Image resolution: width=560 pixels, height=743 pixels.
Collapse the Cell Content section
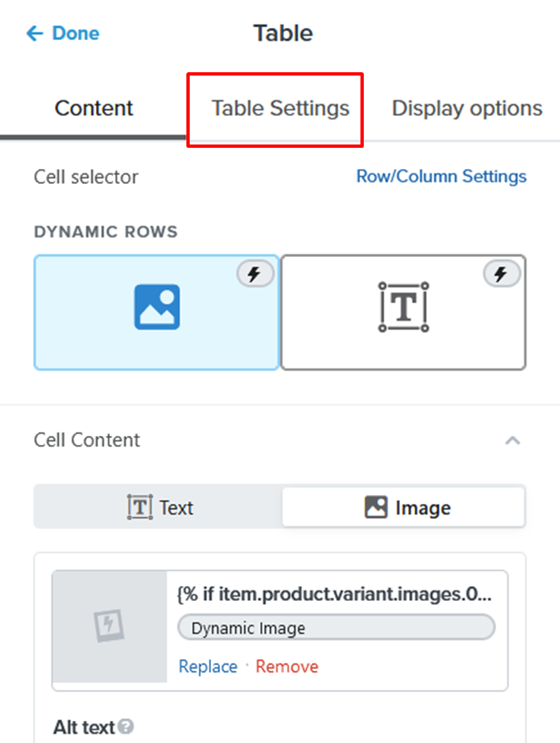pos(512,441)
